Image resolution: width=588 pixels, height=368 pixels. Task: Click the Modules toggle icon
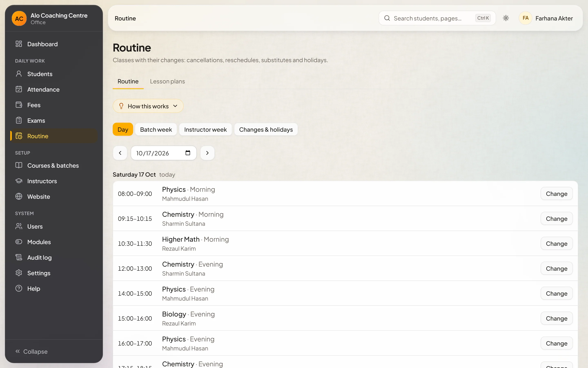pos(19,242)
